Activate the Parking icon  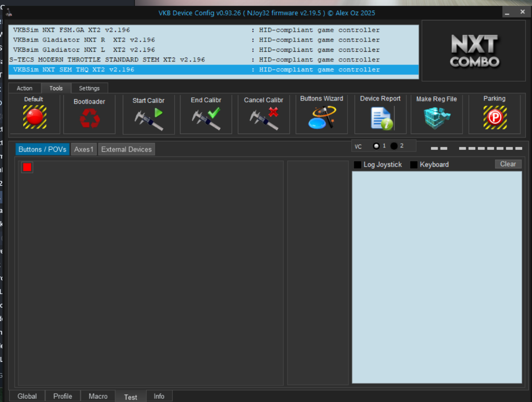[x=494, y=117]
